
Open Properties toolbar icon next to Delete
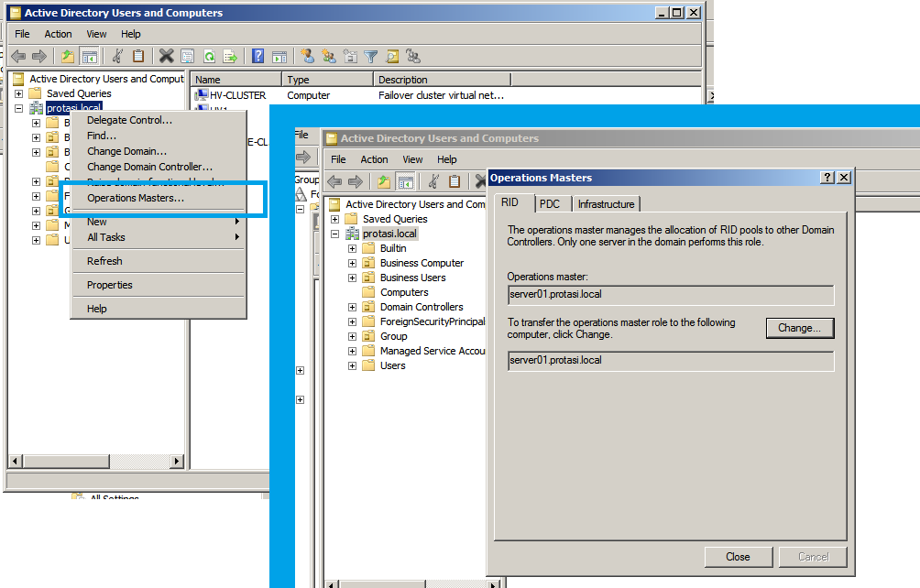[x=188, y=56]
